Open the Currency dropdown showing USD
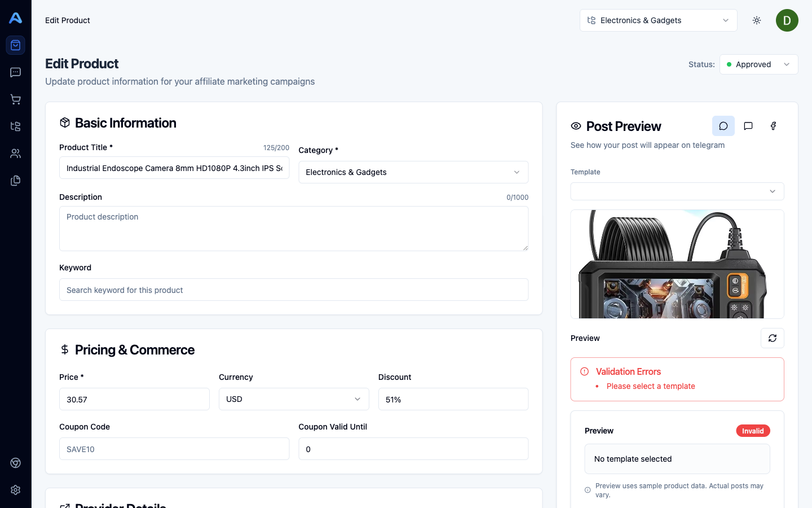Viewport: 812px width, 508px height. coord(293,399)
